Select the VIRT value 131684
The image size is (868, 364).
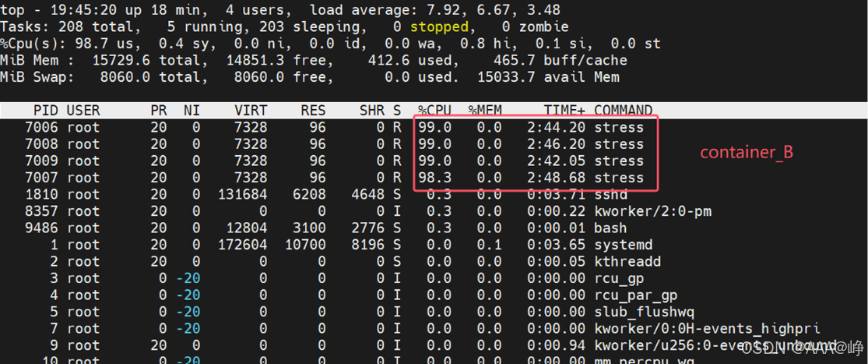pos(242,194)
